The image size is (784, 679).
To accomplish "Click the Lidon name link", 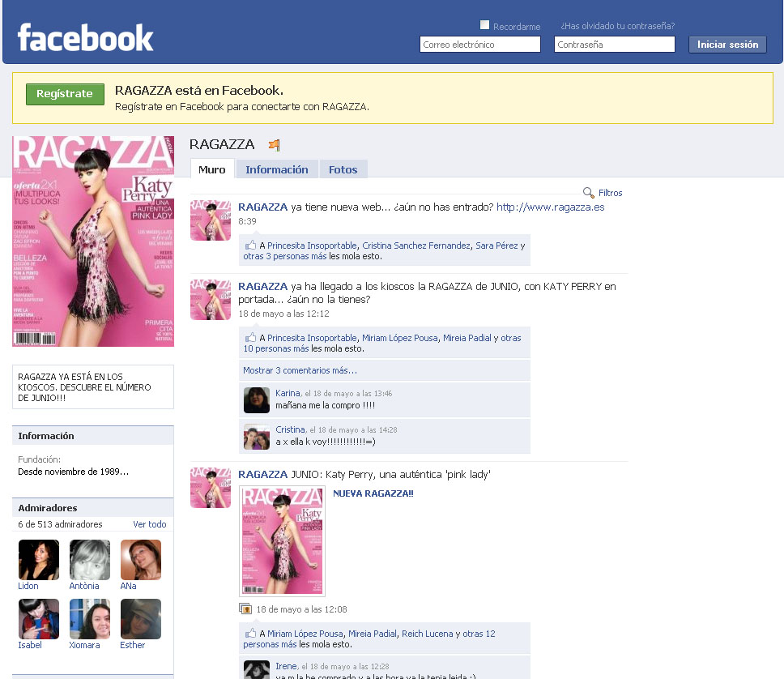I will [x=28, y=586].
